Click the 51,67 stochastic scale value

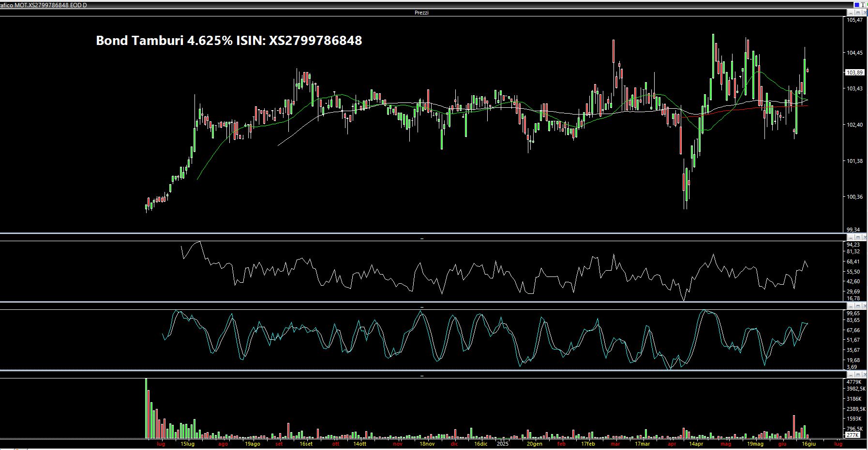point(853,340)
